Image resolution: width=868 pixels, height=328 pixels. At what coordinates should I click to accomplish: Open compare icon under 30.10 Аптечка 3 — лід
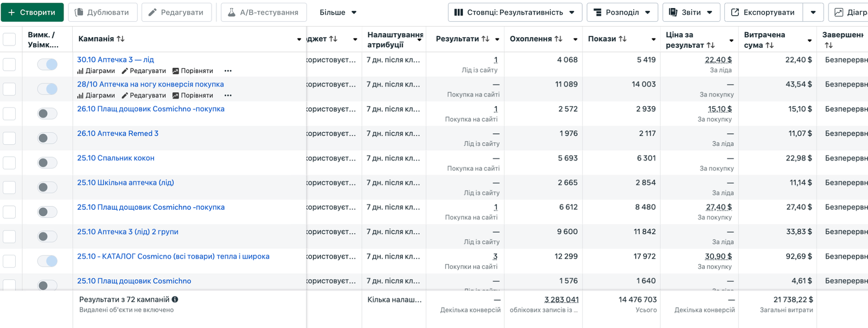(176, 71)
